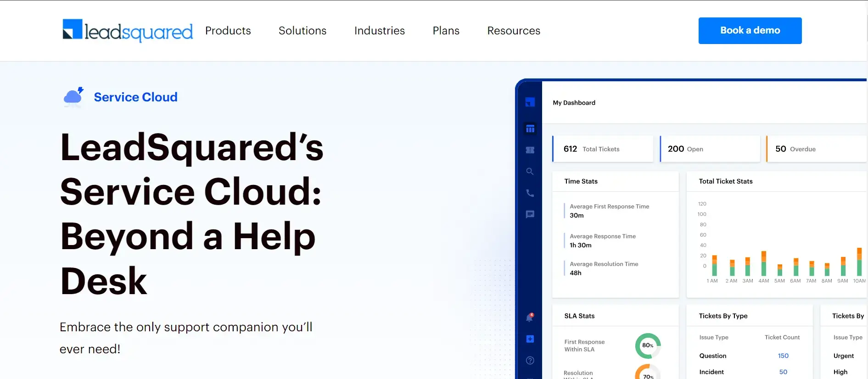Click the 50 Overdue tickets card

817,149
